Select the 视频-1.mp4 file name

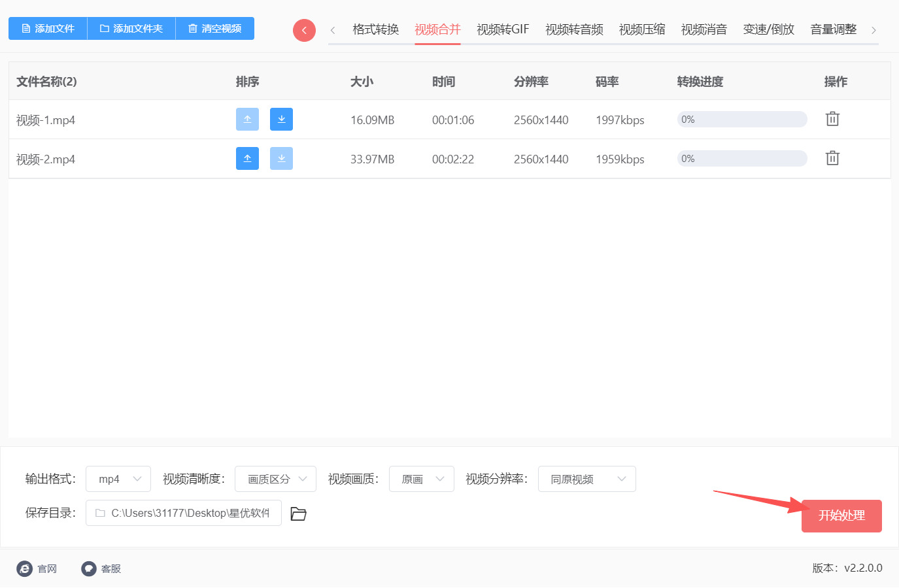(46, 120)
